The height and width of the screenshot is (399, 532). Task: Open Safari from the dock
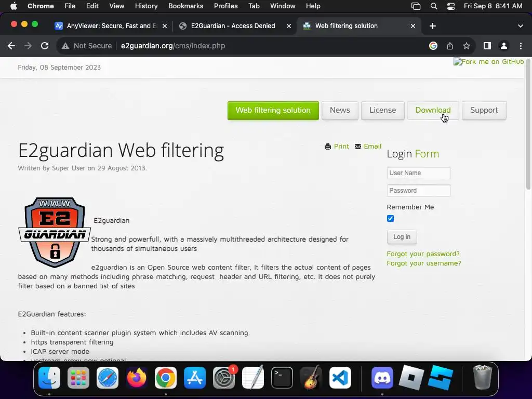(108, 378)
